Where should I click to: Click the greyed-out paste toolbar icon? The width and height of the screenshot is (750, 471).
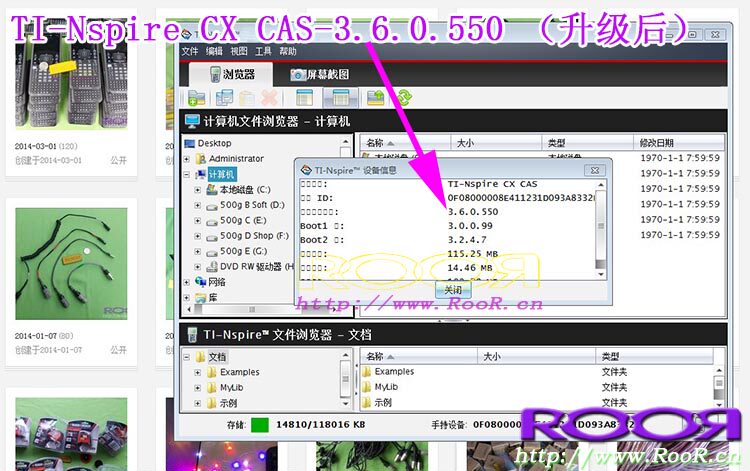[x=246, y=98]
